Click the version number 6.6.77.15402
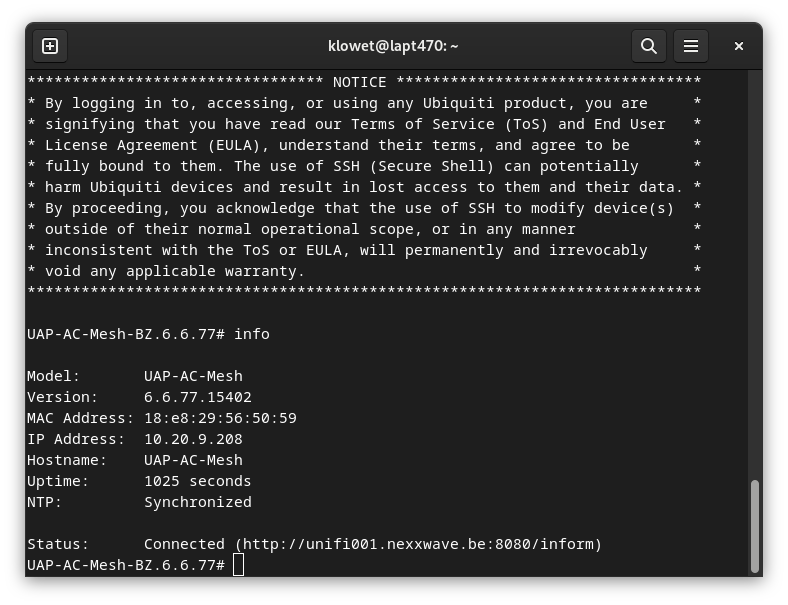The height and width of the screenshot is (605, 788). click(x=198, y=397)
